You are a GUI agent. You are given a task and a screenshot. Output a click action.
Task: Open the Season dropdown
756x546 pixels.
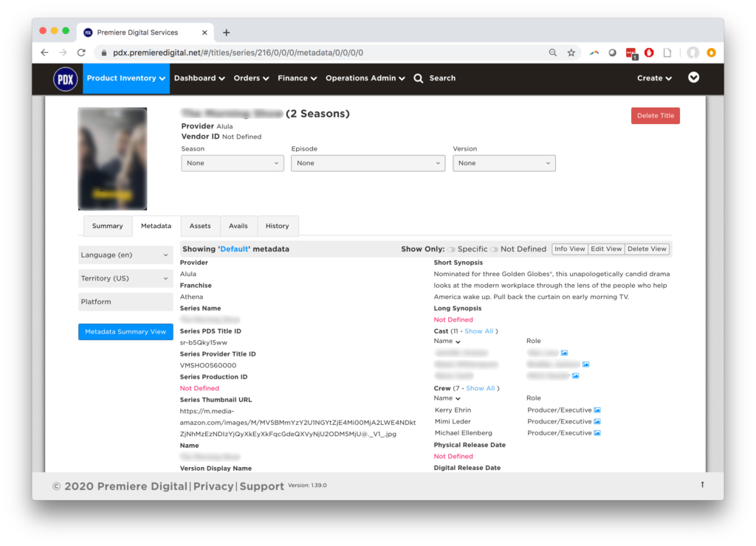(x=233, y=163)
